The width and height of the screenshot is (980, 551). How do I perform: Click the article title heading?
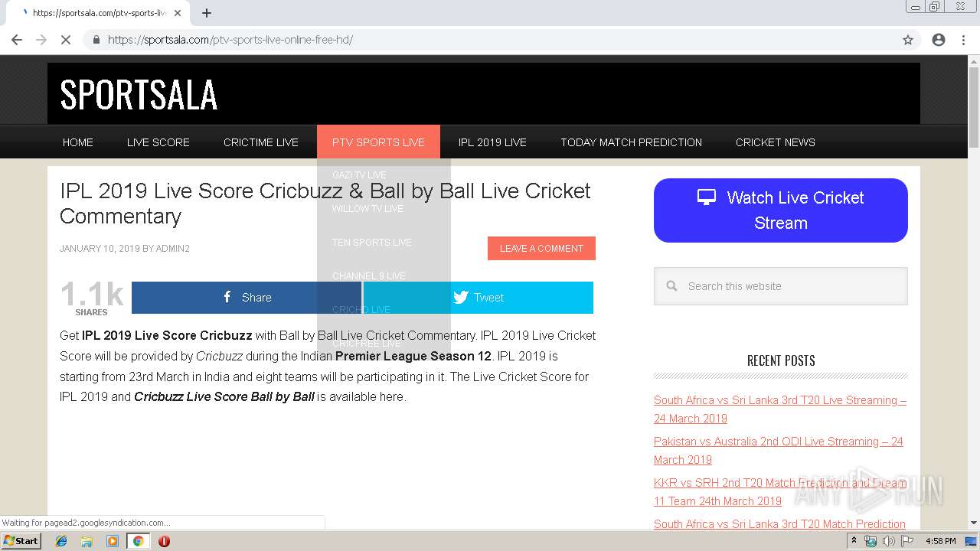pyautogui.click(x=325, y=204)
